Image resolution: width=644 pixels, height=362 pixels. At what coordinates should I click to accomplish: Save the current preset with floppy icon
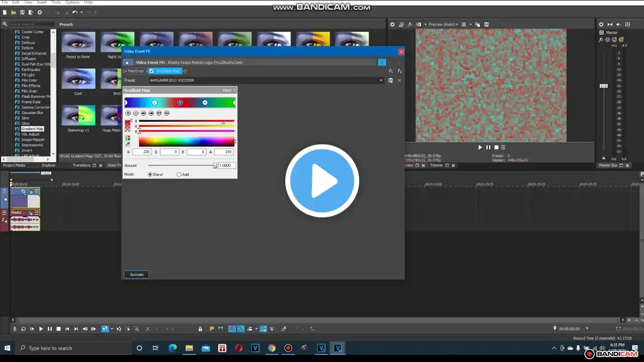pyautogui.click(x=391, y=80)
